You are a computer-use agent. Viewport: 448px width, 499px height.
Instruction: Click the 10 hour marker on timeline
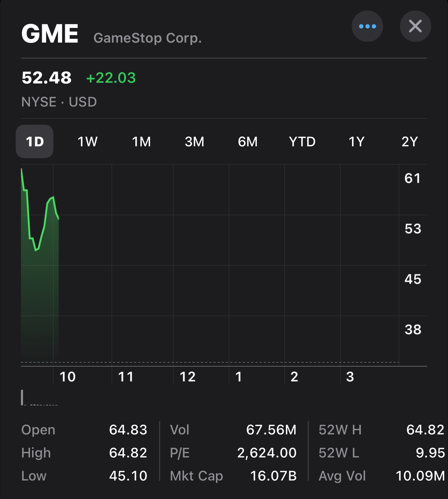point(67,377)
